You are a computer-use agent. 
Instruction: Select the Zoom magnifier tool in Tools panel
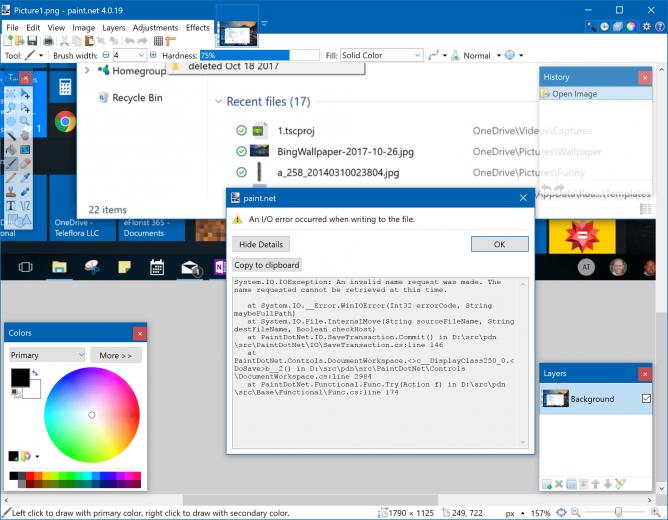tap(25, 122)
